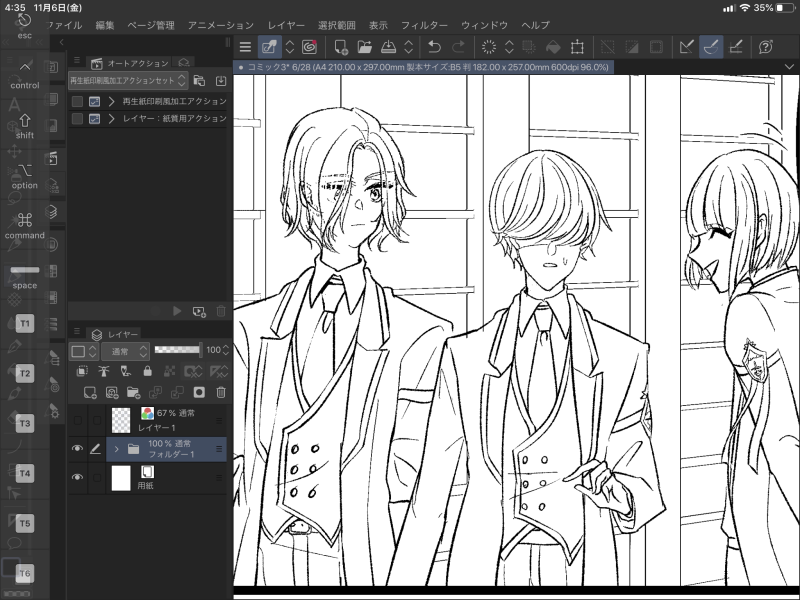Open フィルター menu

pyautogui.click(x=424, y=25)
